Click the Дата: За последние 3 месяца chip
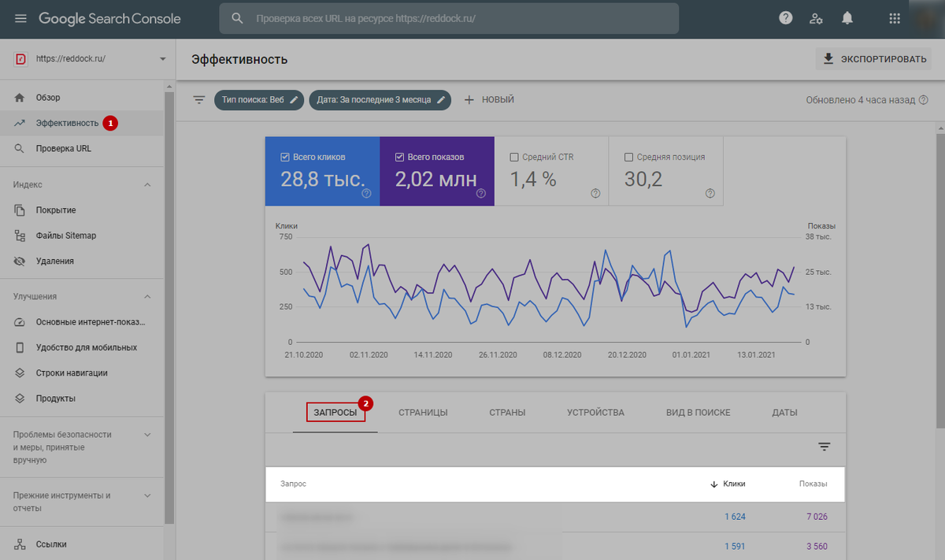Image resolution: width=945 pixels, height=560 pixels. tap(380, 100)
